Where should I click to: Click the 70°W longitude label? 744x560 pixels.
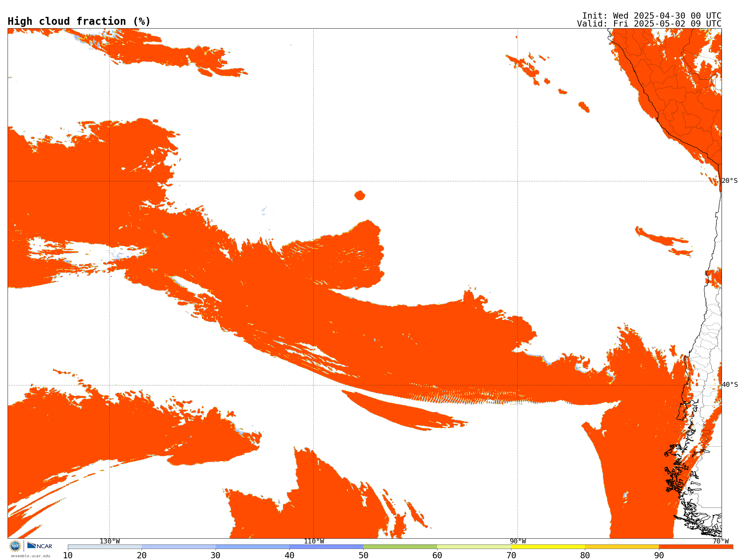721,541
